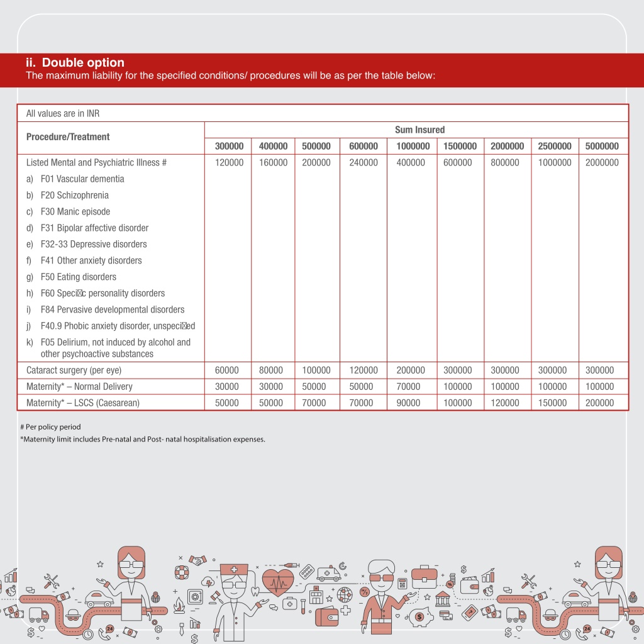644x644 pixels.
Task: Click the safe vault icon
Action: coord(195,596)
